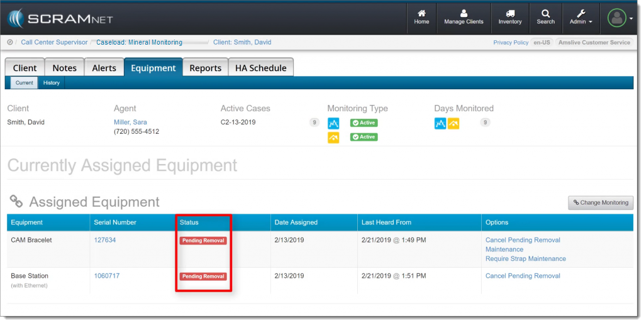This screenshot has width=644, height=323.
Task: Switch to the Alerts tab
Action: point(104,68)
